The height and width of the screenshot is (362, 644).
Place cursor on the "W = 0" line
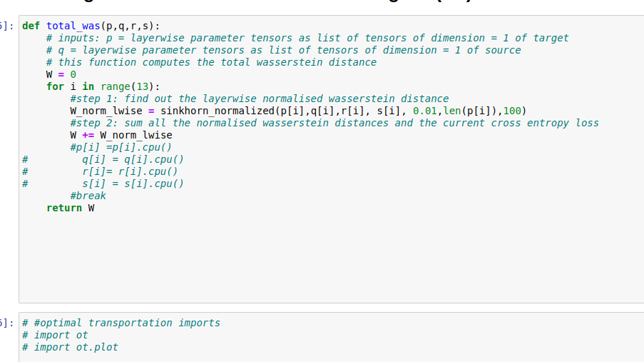[x=61, y=74]
